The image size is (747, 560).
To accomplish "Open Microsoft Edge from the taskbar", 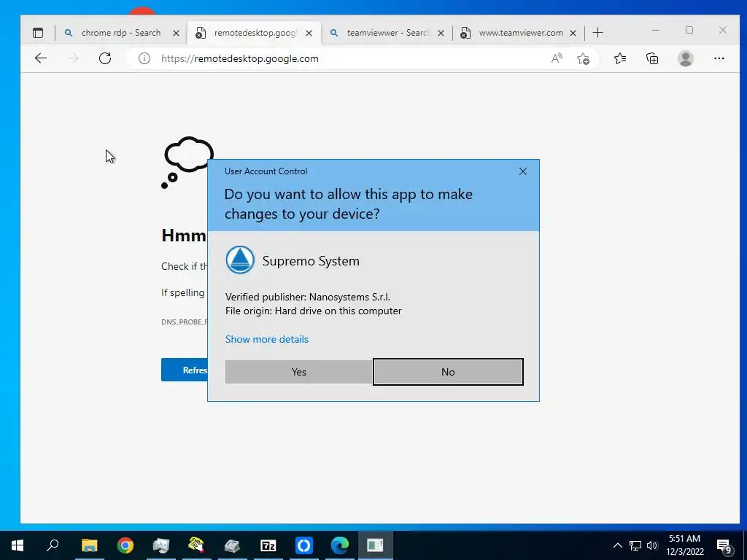I will (340, 545).
